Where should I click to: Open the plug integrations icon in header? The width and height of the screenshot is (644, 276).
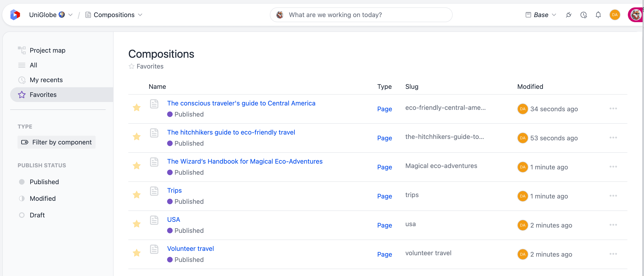coord(569,15)
